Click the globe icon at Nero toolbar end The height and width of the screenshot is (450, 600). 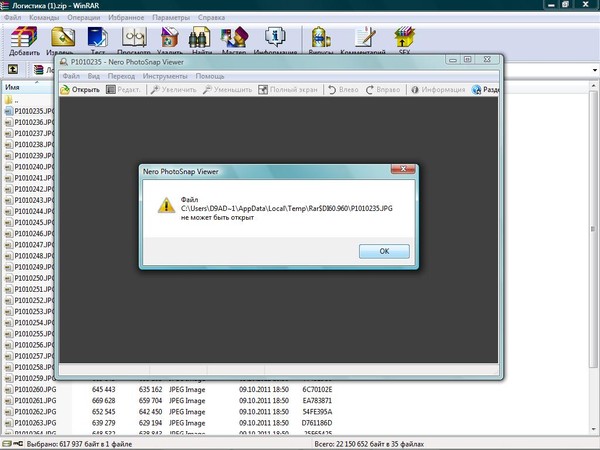(476, 90)
